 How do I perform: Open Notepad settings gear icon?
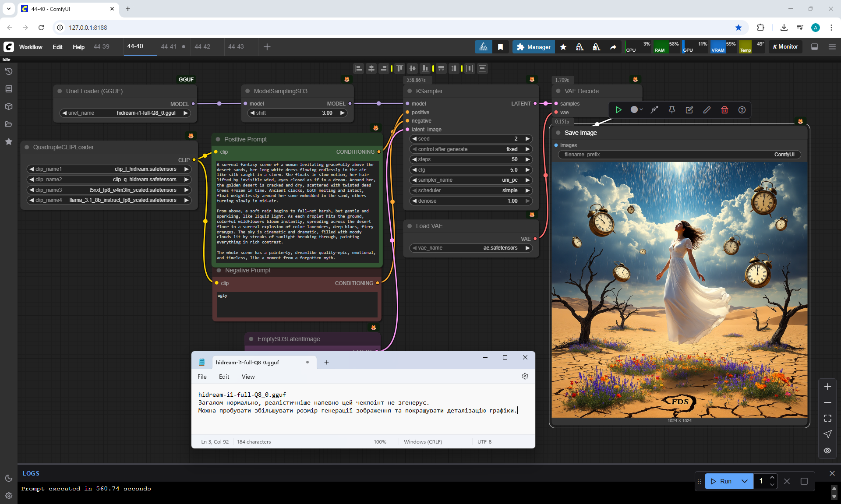[525, 377]
